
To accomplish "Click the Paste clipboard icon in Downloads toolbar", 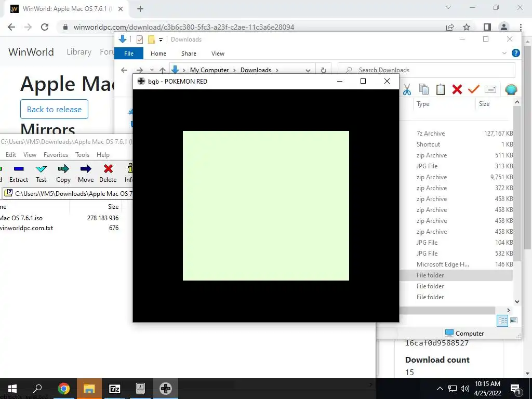I will point(441,89).
